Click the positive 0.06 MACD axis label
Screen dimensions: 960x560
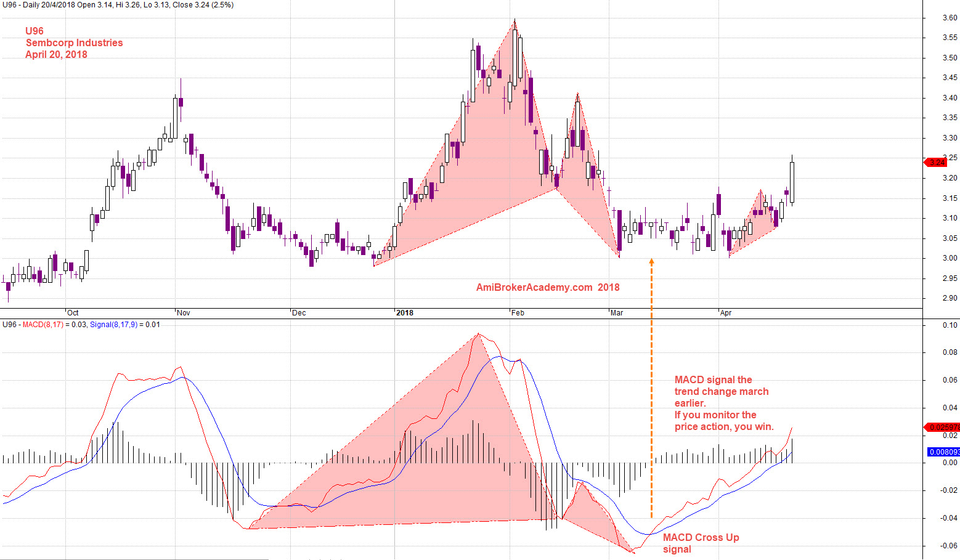pyautogui.click(x=950, y=380)
